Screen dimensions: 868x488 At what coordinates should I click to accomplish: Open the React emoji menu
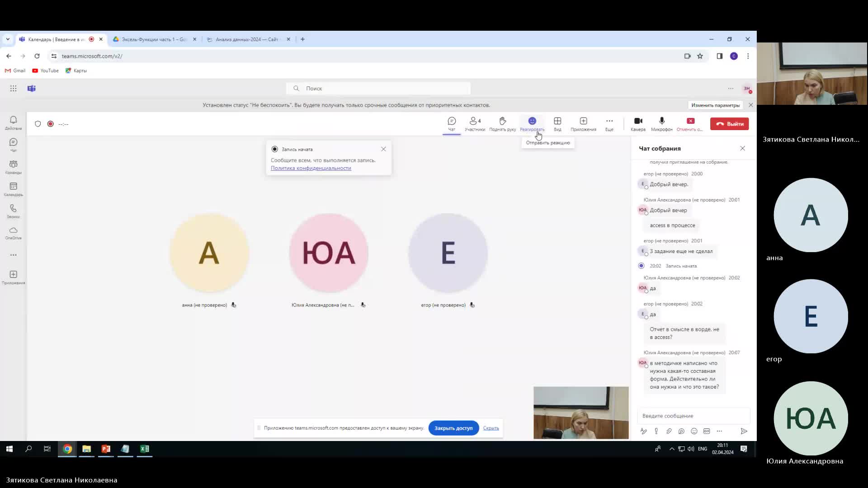pos(532,124)
